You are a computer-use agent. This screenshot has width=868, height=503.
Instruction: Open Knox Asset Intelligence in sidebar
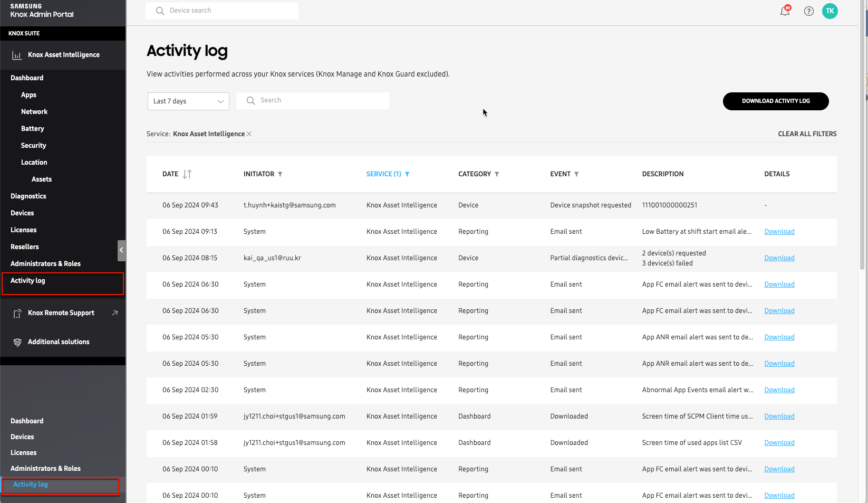point(63,55)
